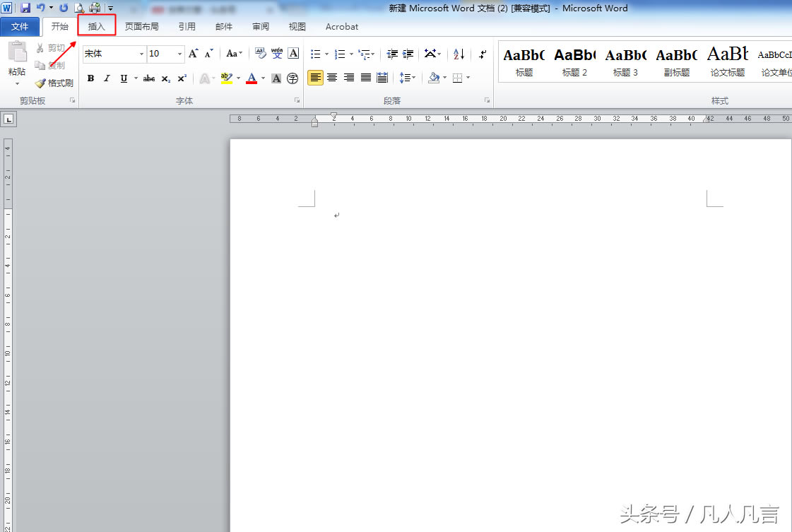Click the Format Painter (格式刷) button
792x532 pixels.
[54, 83]
